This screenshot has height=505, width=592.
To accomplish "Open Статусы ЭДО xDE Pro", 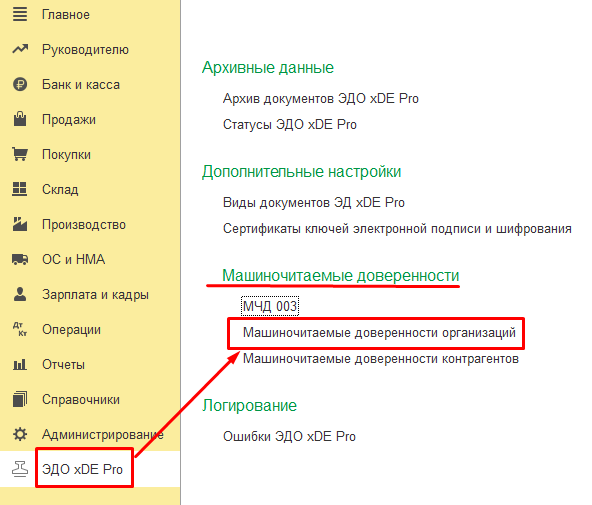I will (x=290, y=125).
